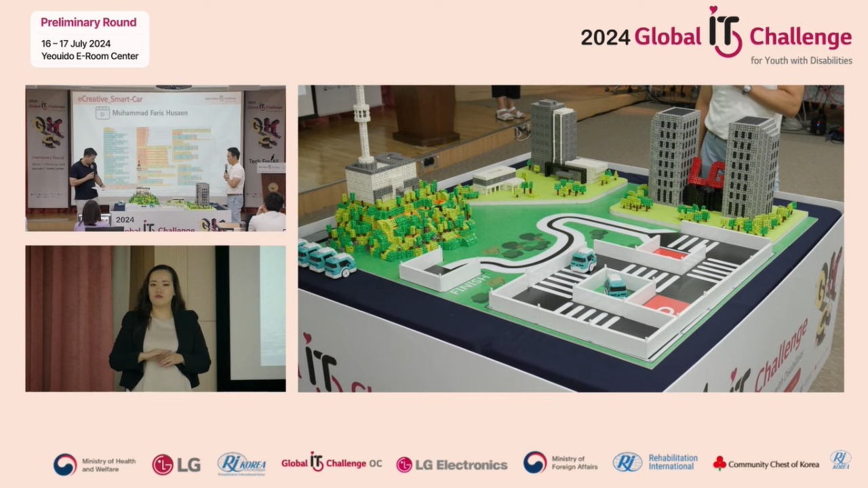
Task: Click the "Preliminary Round" heading
Action: [89, 22]
